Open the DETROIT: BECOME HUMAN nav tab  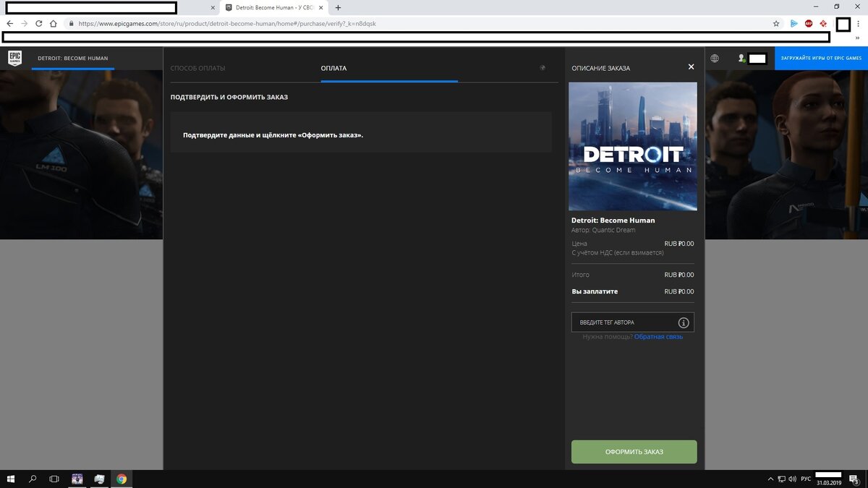pos(73,59)
